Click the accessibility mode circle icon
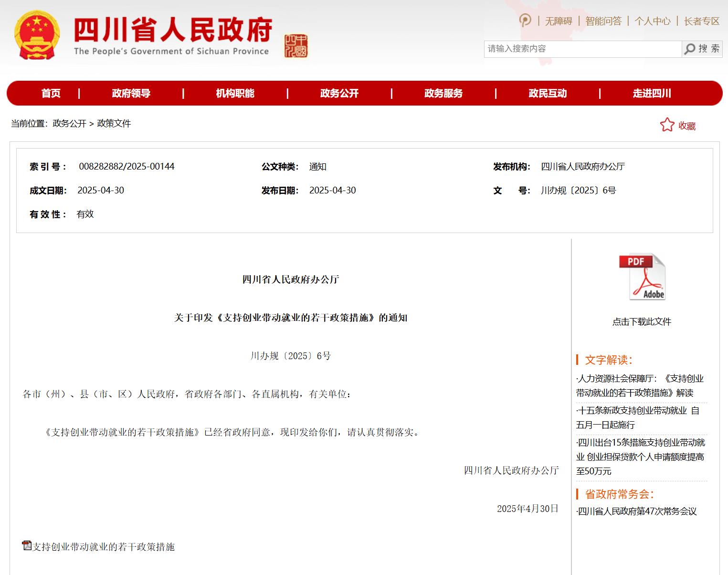 pyautogui.click(x=525, y=21)
